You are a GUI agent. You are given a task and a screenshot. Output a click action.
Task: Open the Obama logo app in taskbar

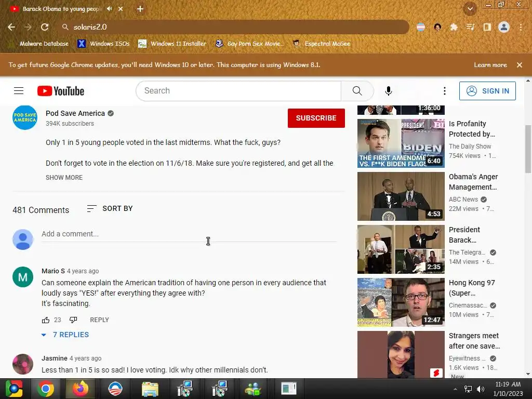115,389
